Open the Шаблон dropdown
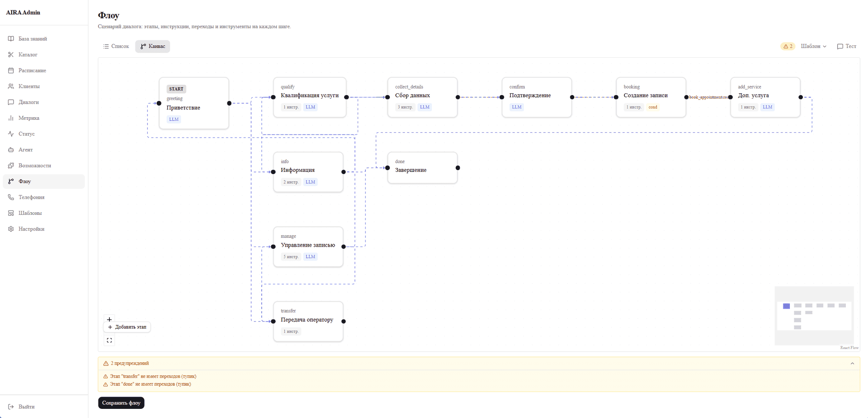 813,46
